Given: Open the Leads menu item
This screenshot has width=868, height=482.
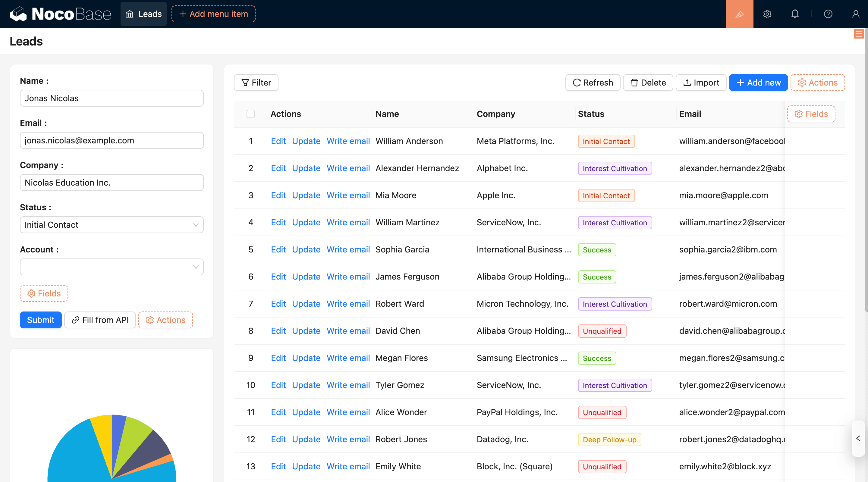Looking at the screenshot, I should [143, 14].
